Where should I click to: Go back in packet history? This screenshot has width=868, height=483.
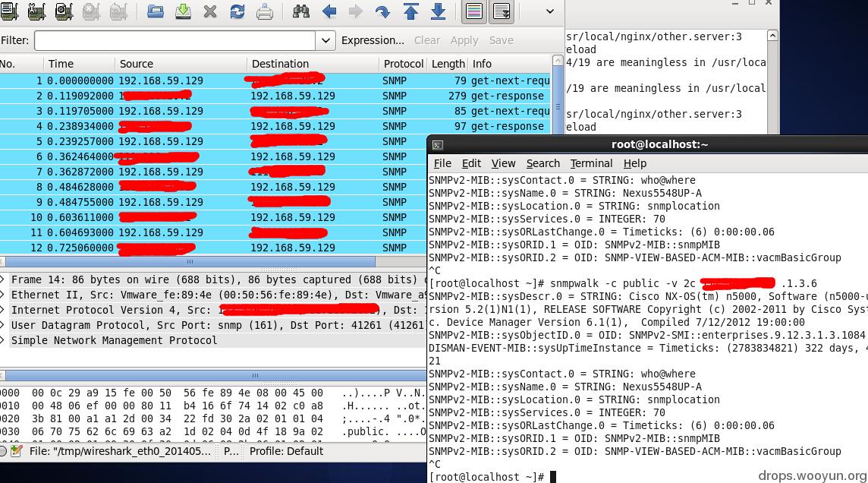(329, 11)
